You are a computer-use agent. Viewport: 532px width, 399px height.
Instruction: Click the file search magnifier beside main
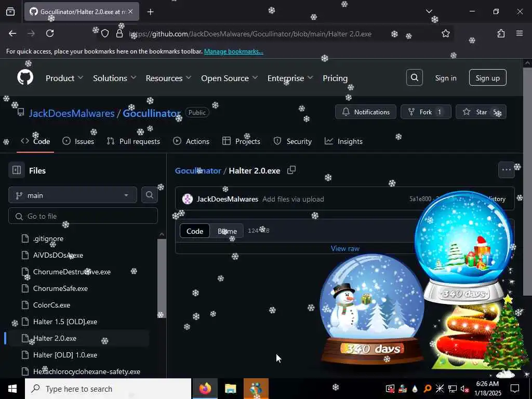[149, 195]
